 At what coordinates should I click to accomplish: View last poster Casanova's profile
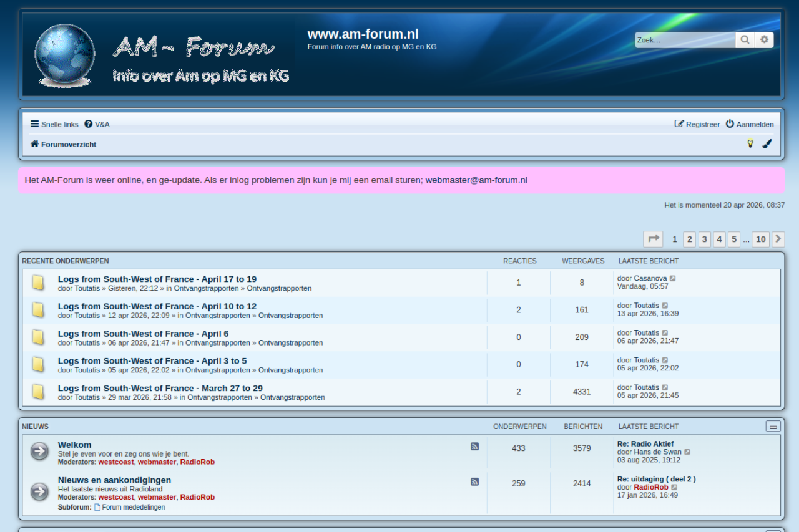coord(650,278)
